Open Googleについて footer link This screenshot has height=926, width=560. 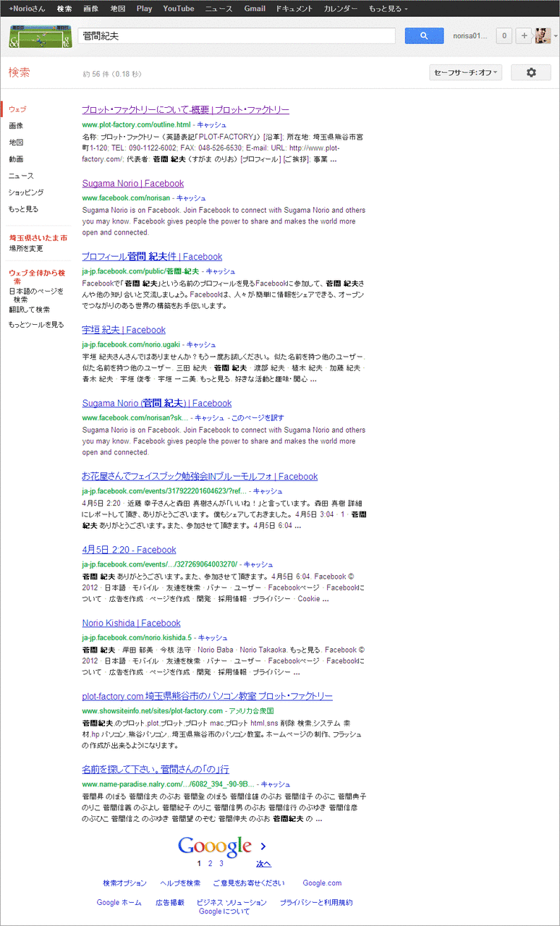(x=224, y=911)
